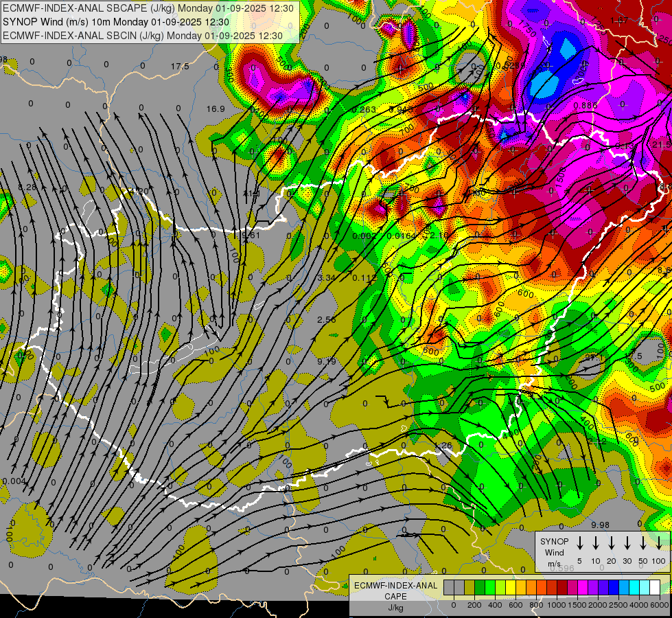The width and height of the screenshot is (672, 618).
Task: Select the SBCAPE title line at top
Action: click(x=148, y=8)
